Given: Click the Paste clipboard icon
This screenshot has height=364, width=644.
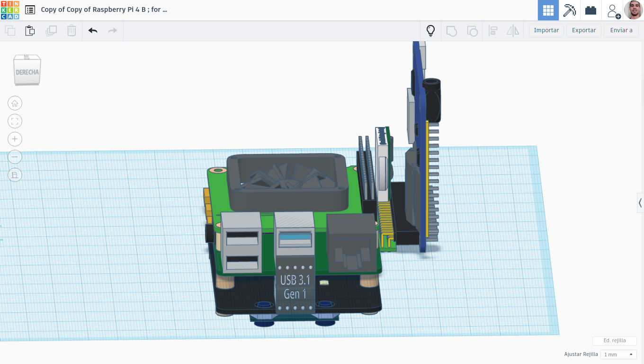Looking at the screenshot, I should pos(30,31).
